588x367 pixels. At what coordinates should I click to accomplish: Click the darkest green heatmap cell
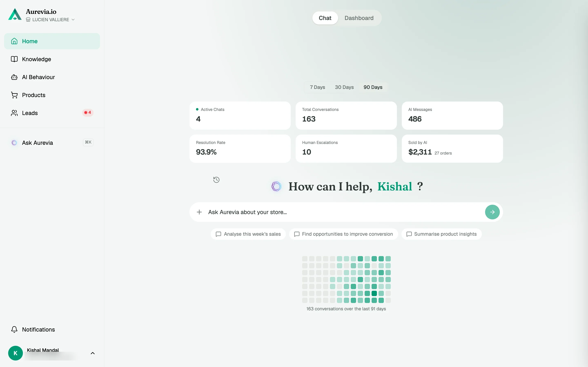(x=374, y=293)
